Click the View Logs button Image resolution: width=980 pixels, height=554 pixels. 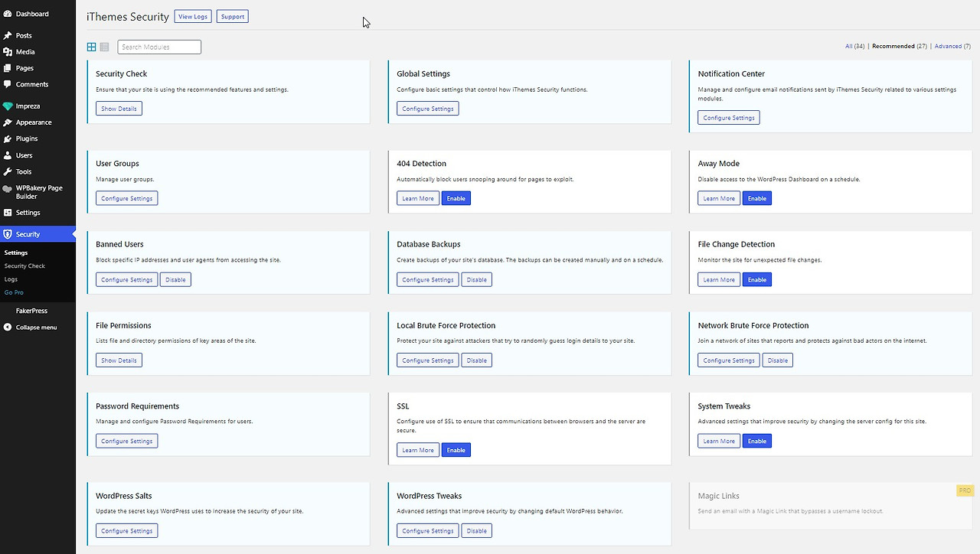coord(193,16)
